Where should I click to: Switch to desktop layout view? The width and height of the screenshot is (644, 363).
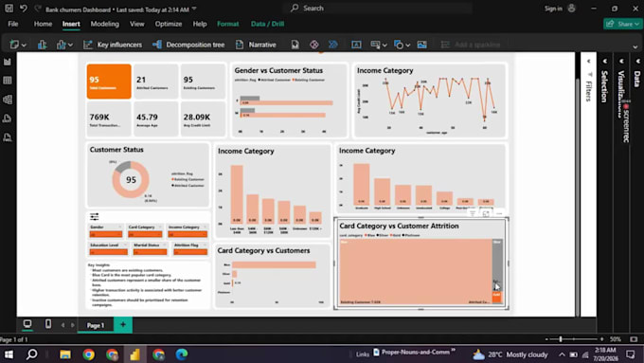(27, 324)
